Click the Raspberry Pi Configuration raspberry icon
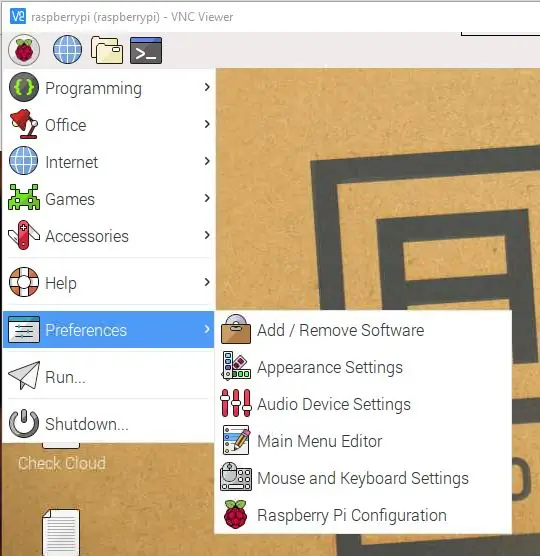The height and width of the screenshot is (556, 540). click(236, 514)
